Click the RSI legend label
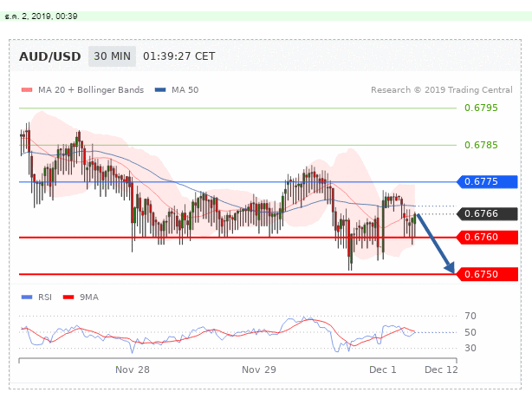 (45, 298)
